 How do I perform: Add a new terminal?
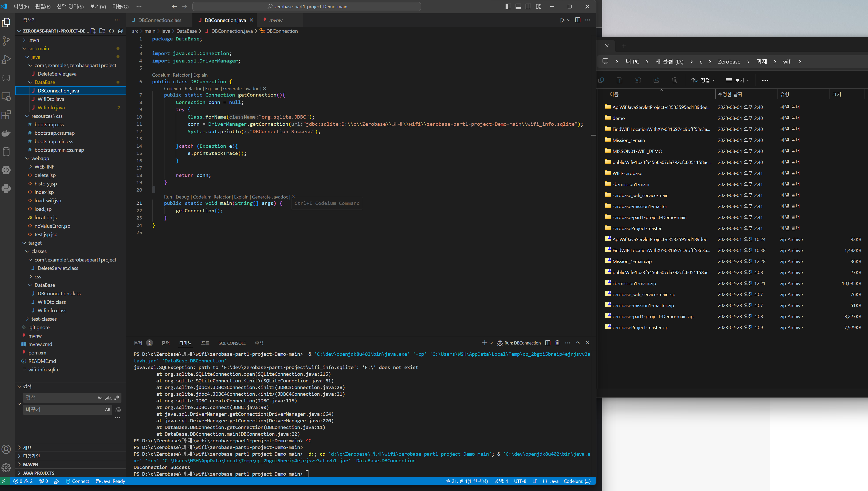pyautogui.click(x=484, y=343)
